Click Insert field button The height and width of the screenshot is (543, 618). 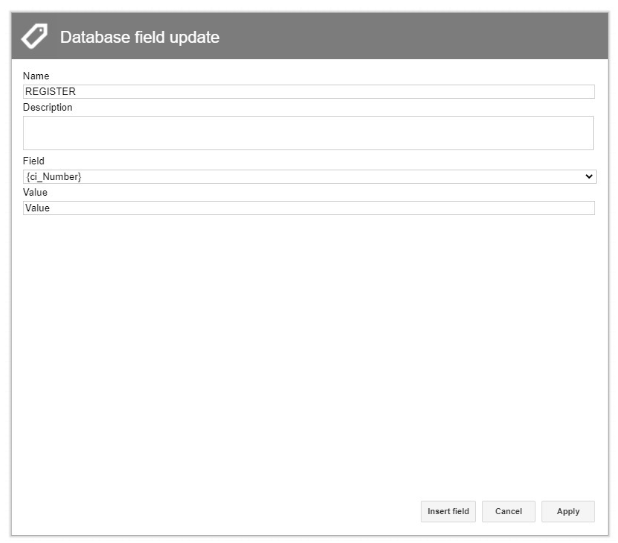click(x=448, y=511)
